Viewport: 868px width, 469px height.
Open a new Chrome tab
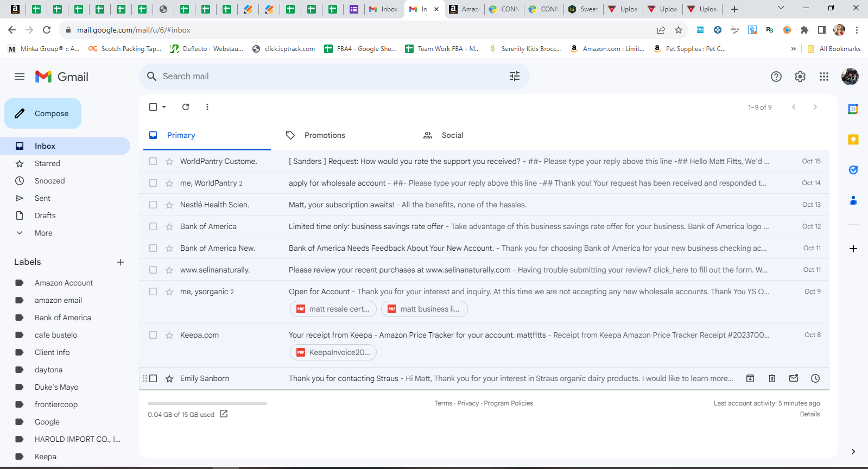point(734,9)
